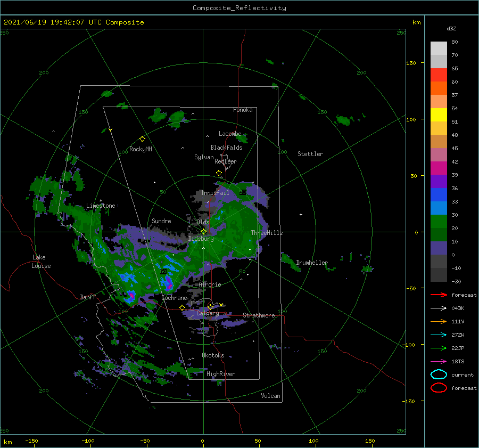Click the cyan current ellipse symbol
Screen dimensions: 479x448
click(x=439, y=374)
